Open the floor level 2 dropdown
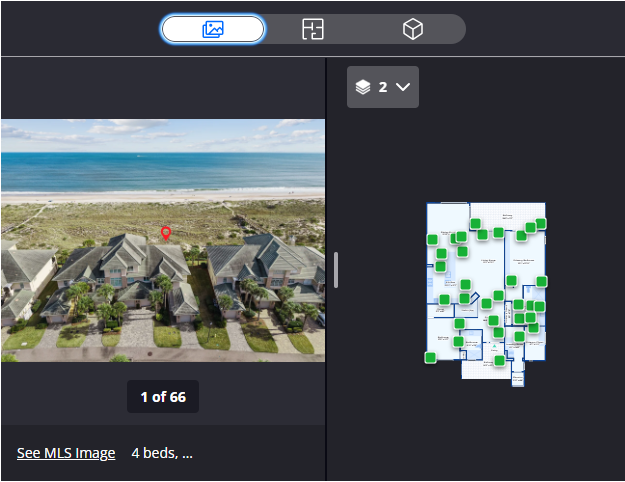Viewport: 625px width, 482px height. pyautogui.click(x=383, y=87)
